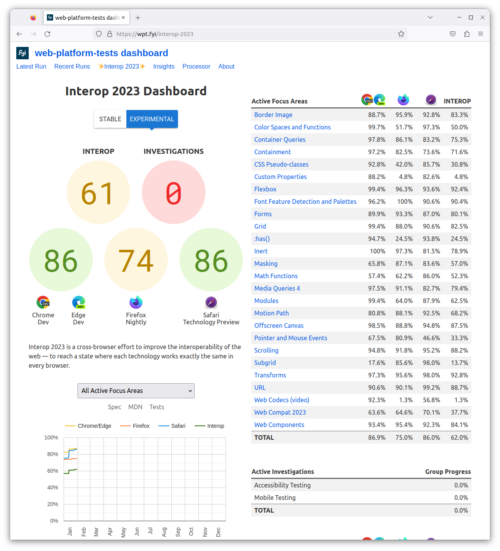
Task: Open the All Active Focus Areas dropdown
Action: pyautogui.click(x=136, y=391)
